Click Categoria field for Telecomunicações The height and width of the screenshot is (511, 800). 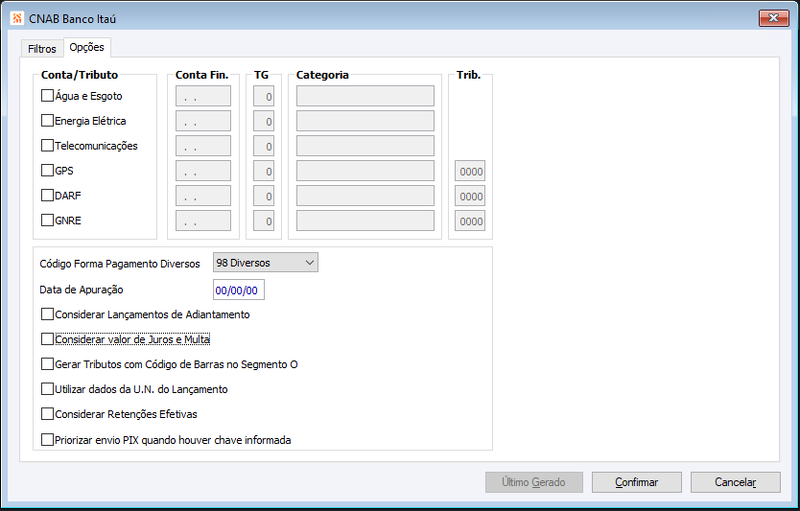point(365,146)
